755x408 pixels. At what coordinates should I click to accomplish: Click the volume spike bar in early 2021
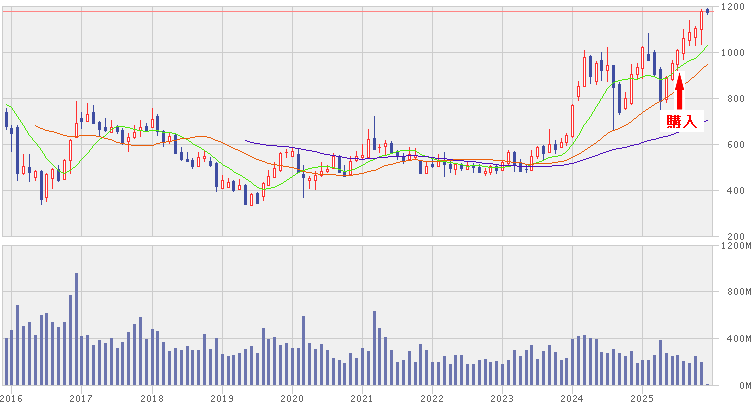(375, 348)
